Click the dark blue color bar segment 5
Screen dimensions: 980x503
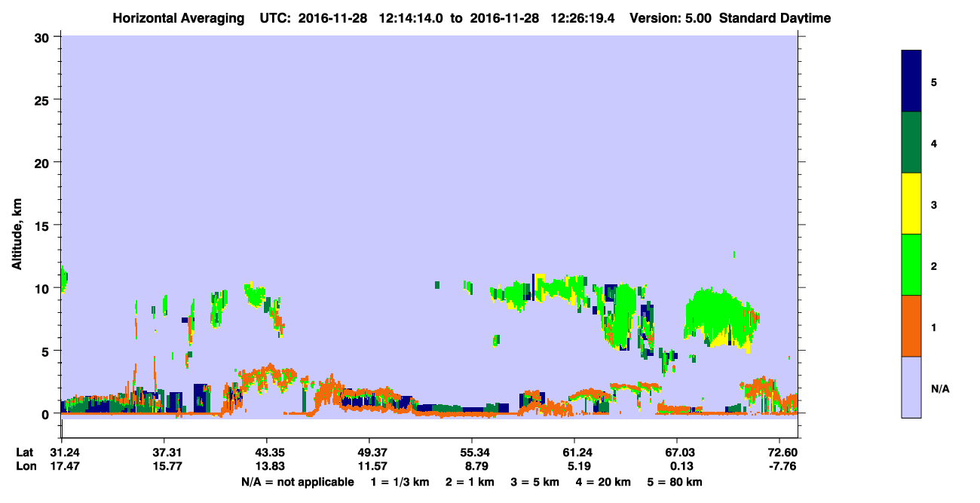(x=911, y=81)
